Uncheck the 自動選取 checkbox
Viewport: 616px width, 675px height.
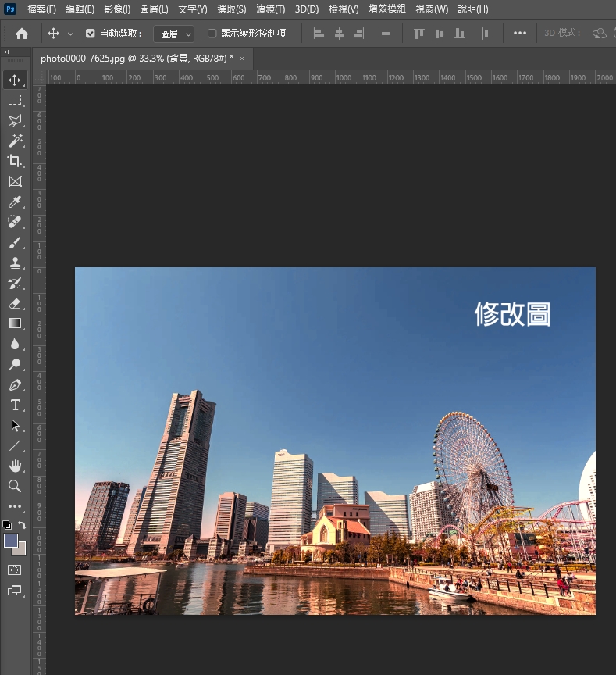pyautogui.click(x=90, y=34)
